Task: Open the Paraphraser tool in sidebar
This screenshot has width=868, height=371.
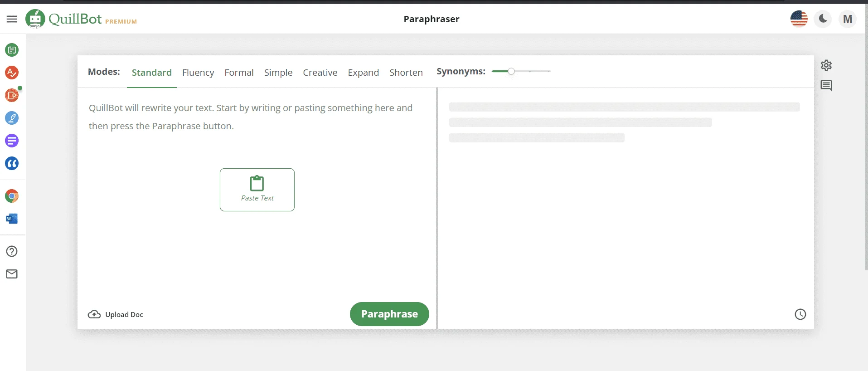Action: (x=12, y=50)
